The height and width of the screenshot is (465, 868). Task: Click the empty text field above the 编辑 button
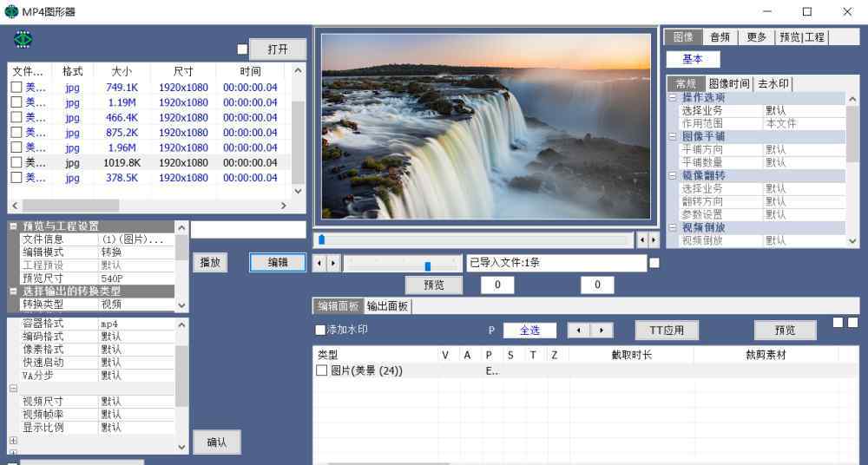point(248,230)
